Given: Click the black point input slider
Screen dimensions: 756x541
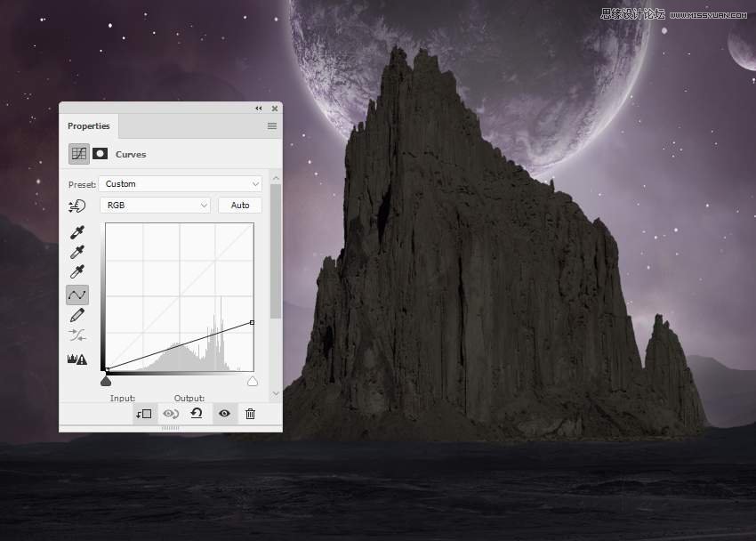Looking at the screenshot, I should (x=106, y=382).
